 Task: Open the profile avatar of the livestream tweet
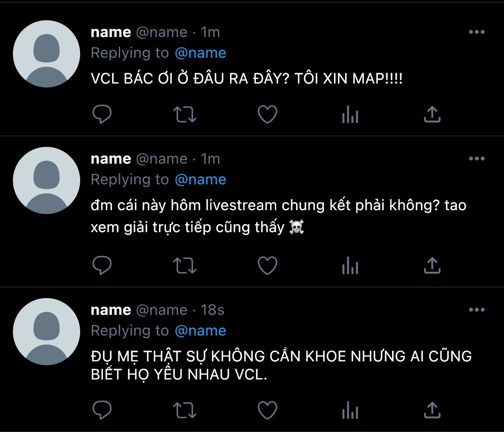[47, 180]
